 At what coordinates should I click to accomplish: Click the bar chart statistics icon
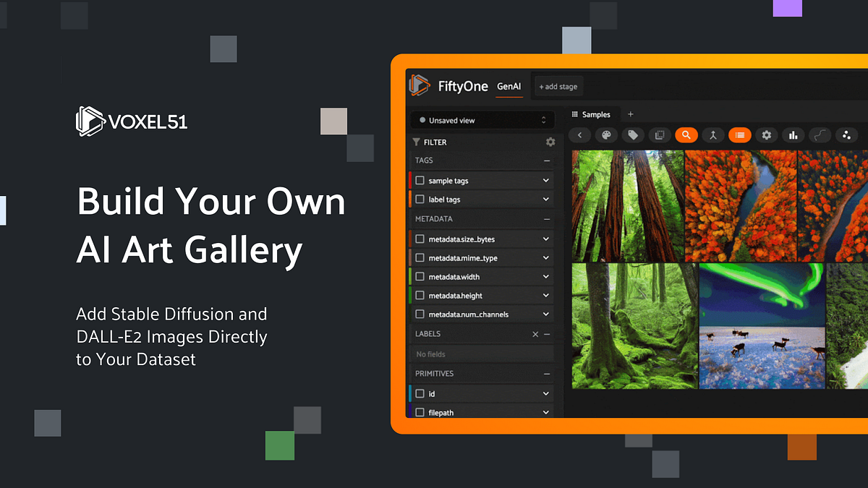click(793, 134)
